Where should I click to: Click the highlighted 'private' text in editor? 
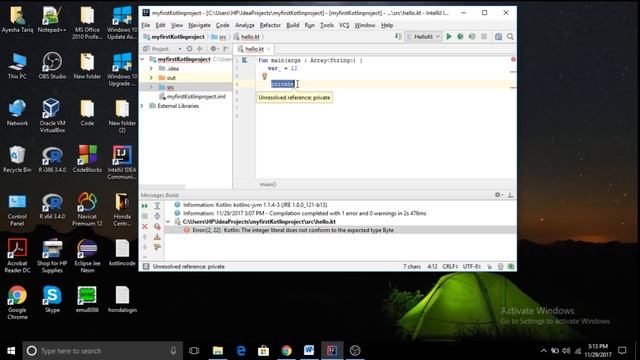pyautogui.click(x=282, y=84)
